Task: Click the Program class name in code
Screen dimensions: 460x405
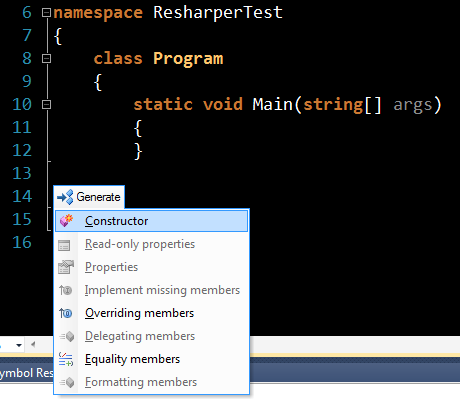Action: pyautogui.click(x=188, y=59)
